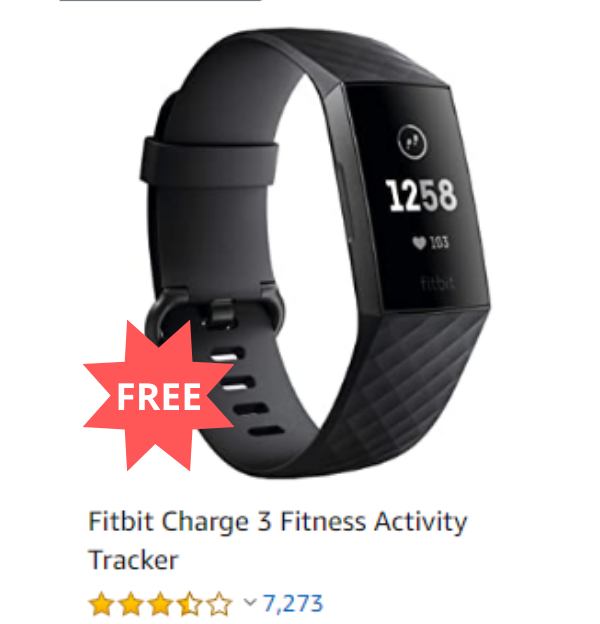Click the fitbit logo on the watch face

438,283
